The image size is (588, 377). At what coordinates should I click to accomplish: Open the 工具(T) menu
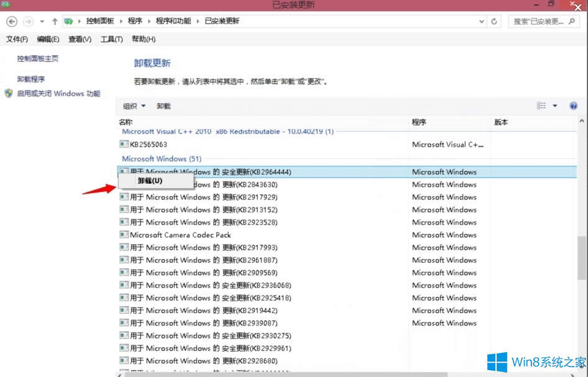[111, 39]
